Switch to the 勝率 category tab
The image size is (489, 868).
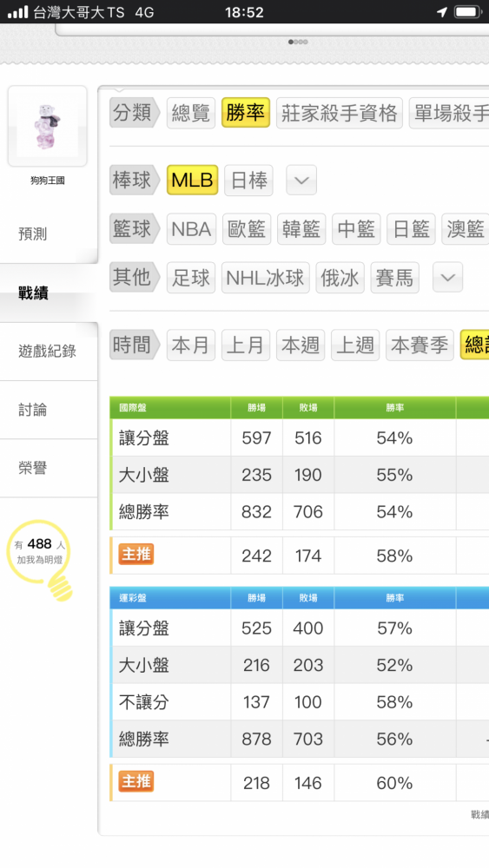[x=245, y=113]
